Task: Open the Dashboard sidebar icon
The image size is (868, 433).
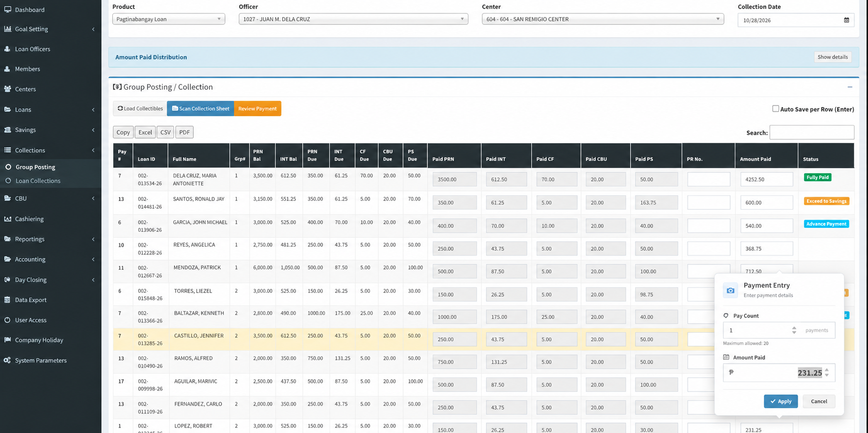Action: (x=7, y=9)
